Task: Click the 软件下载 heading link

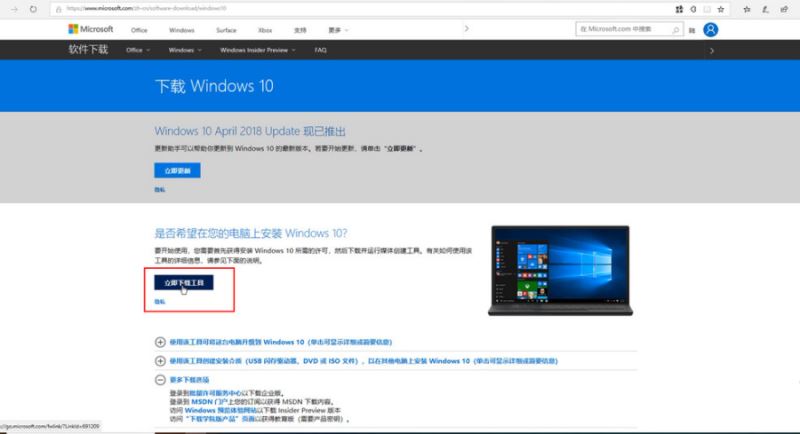Action: tap(88, 49)
